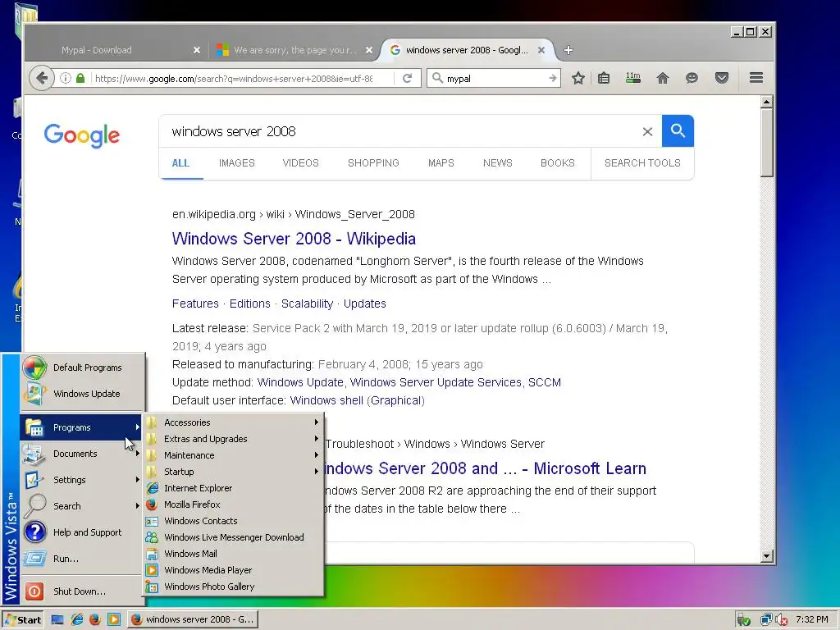The image size is (840, 630).
Task: Select the Videos search tab
Action: pos(300,163)
